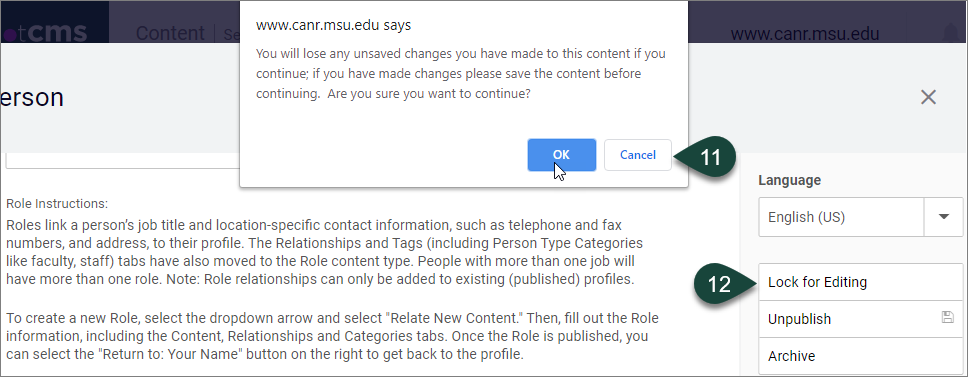Click Cancel in the confirmation dialog

click(x=638, y=155)
